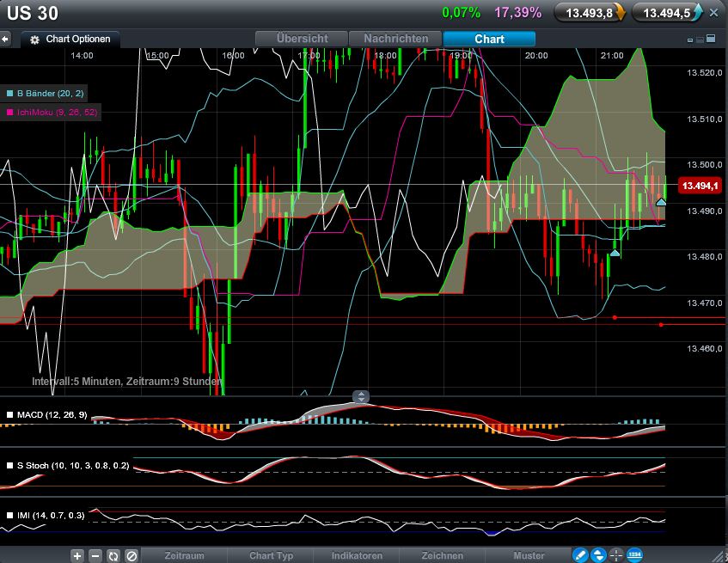The image size is (728, 563).
Task: Click the refresh chart icon
Action: point(113,555)
